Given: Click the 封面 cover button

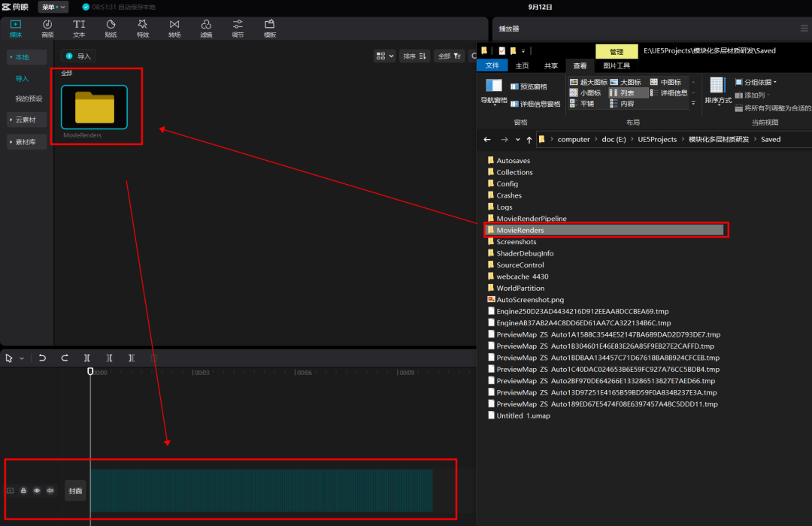Looking at the screenshot, I should 75,491.
